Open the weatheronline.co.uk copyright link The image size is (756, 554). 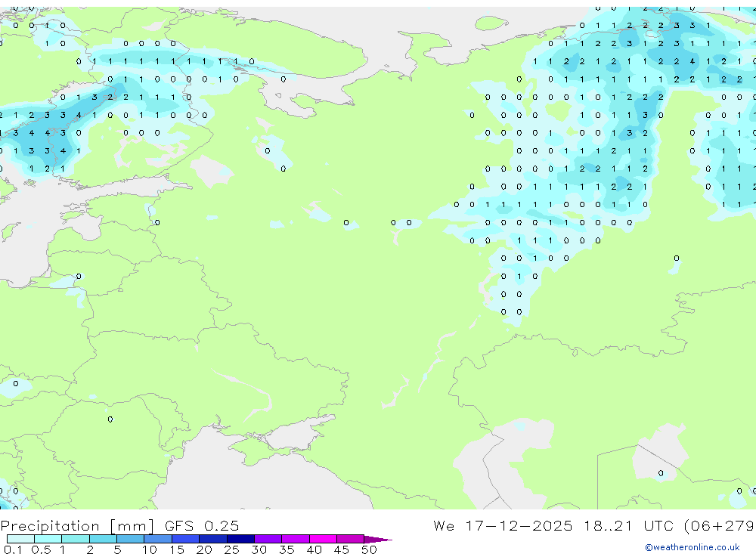click(x=692, y=547)
